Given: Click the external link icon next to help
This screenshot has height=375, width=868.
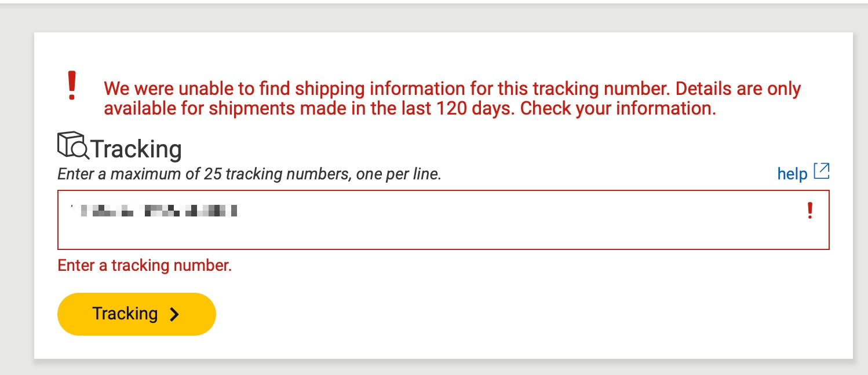Looking at the screenshot, I should pyautogui.click(x=822, y=171).
